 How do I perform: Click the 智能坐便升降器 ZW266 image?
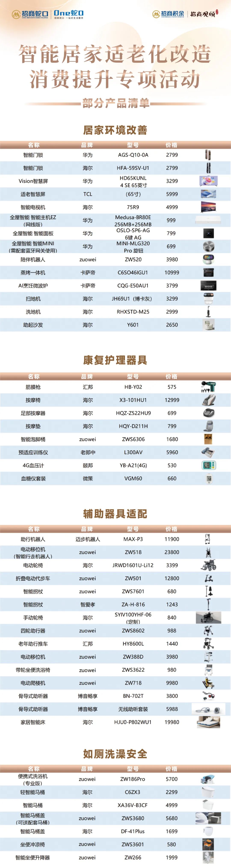(x=208, y=857)
